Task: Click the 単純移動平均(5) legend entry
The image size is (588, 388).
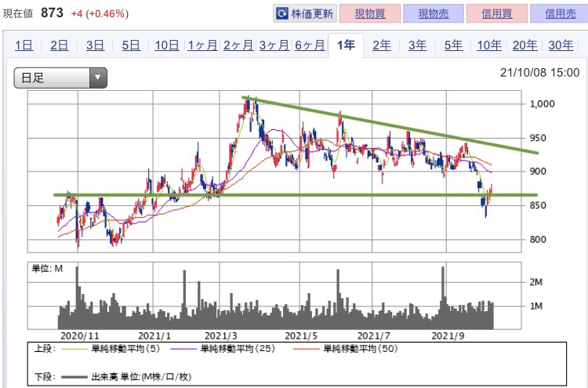Action: [125, 349]
